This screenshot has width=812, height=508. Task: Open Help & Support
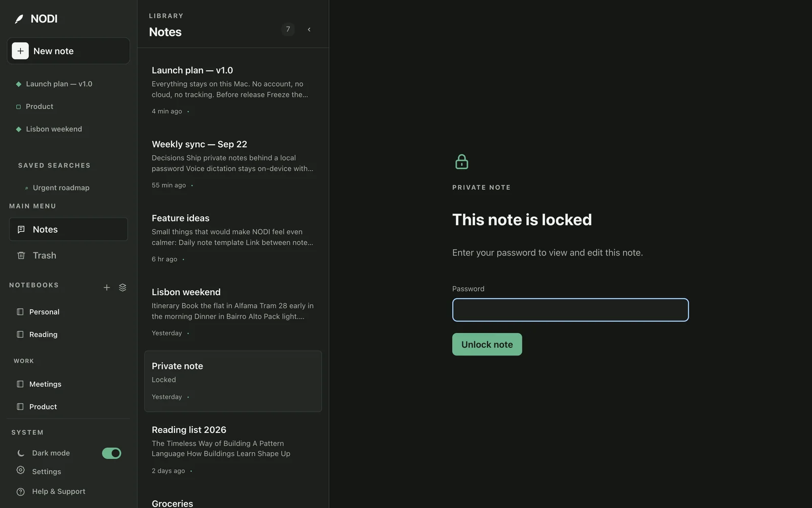58,492
